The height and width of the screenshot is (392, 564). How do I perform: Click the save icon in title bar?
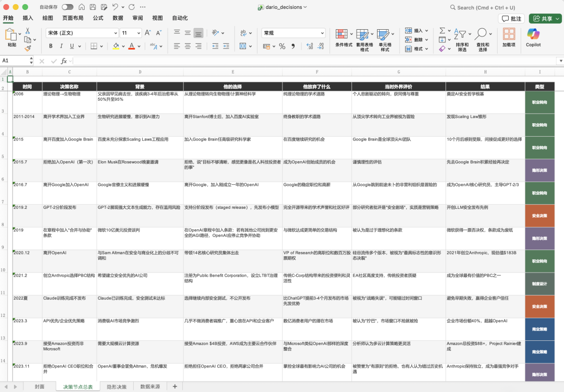(x=92, y=7)
